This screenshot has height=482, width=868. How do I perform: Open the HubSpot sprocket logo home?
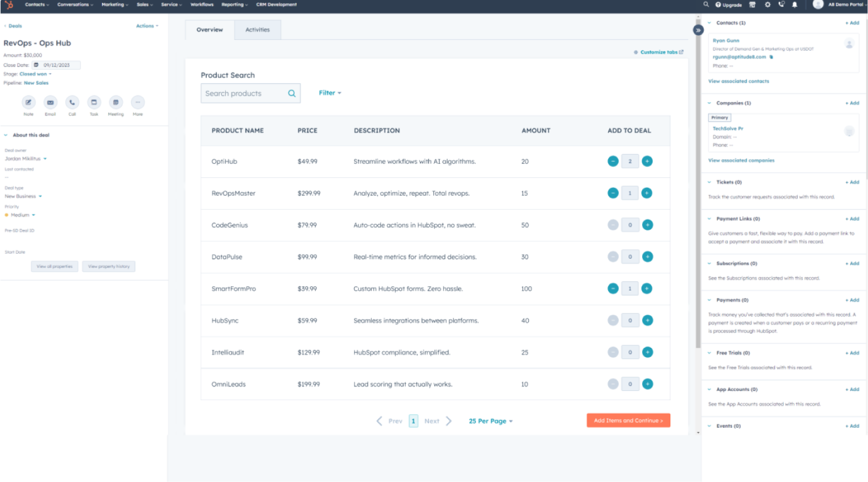click(10, 4)
